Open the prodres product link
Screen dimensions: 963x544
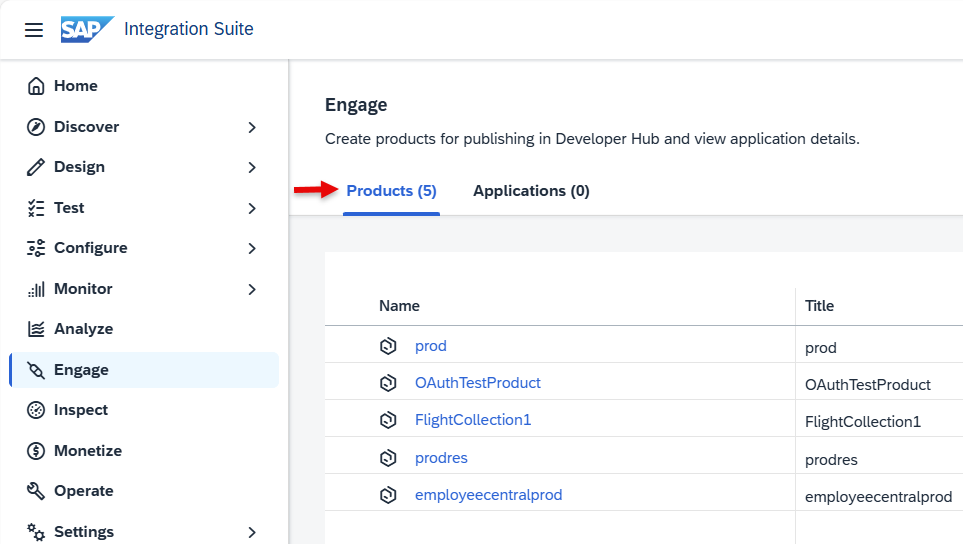pyautogui.click(x=441, y=458)
